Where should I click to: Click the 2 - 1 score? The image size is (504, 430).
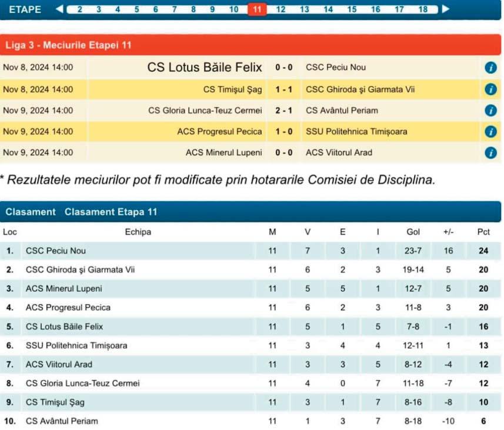tap(283, 111)
